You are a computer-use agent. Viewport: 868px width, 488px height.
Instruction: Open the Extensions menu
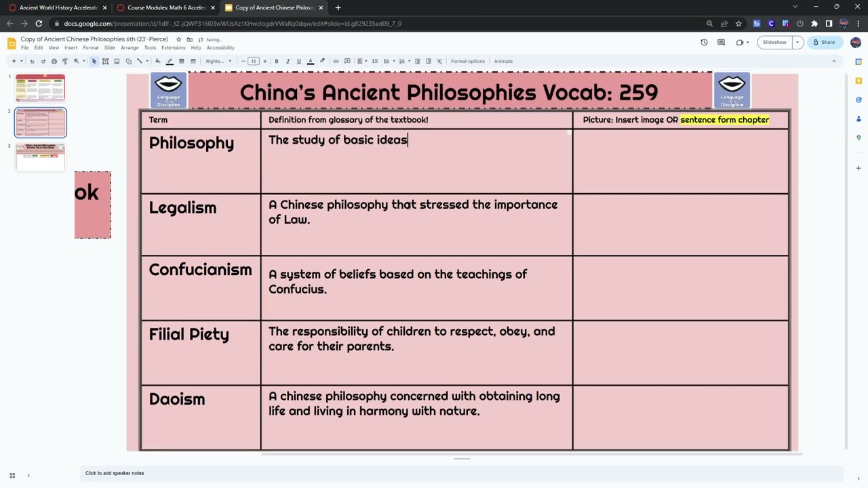pos(173,47)
